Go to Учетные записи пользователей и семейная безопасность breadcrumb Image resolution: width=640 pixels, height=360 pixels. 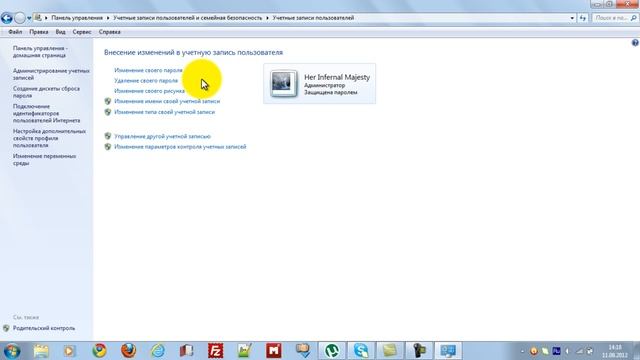[x=188, y=18]
